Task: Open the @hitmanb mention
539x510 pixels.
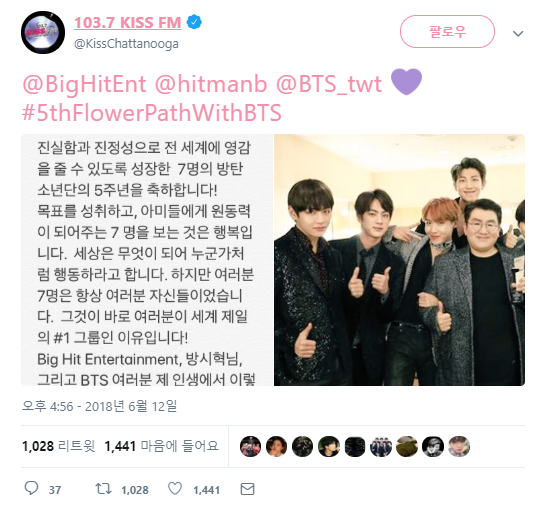Action: pyautogui.click(x=211, y=84)
